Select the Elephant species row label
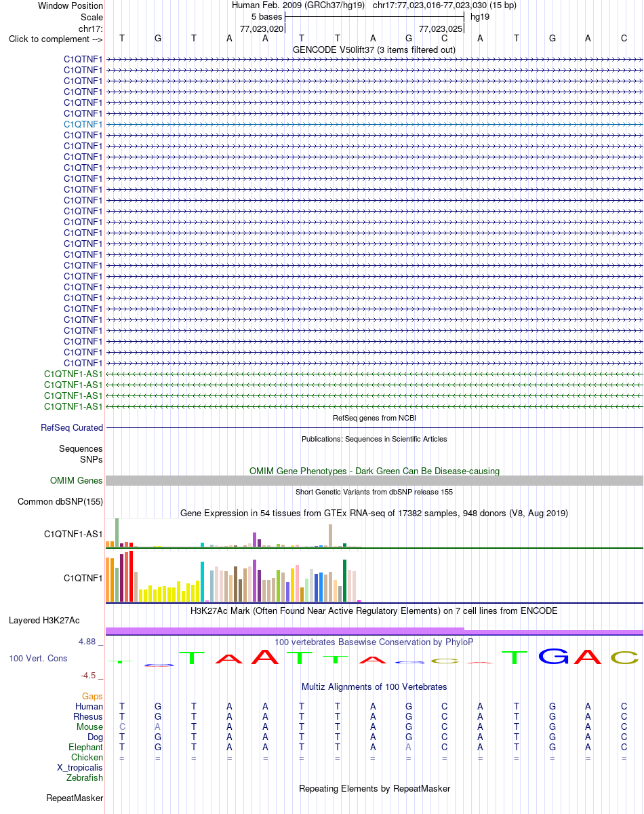This screenshot has height=814, width=644. point(86,747)
